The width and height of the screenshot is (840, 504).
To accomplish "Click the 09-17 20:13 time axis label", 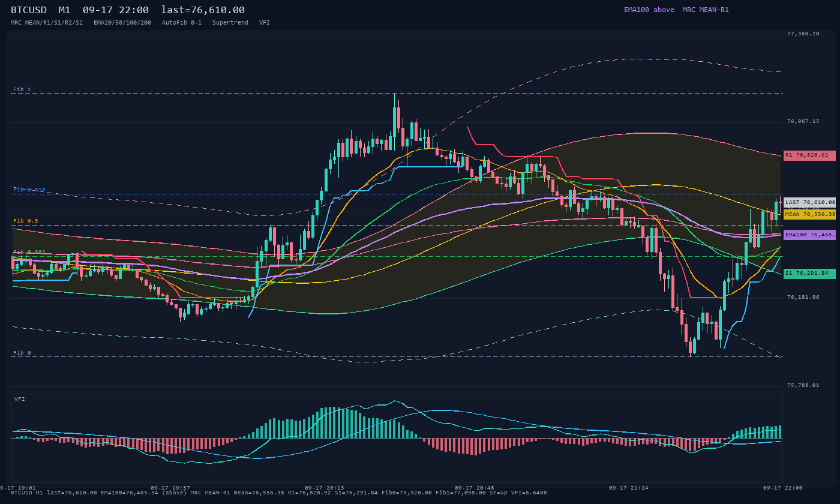I will [325, 488].
